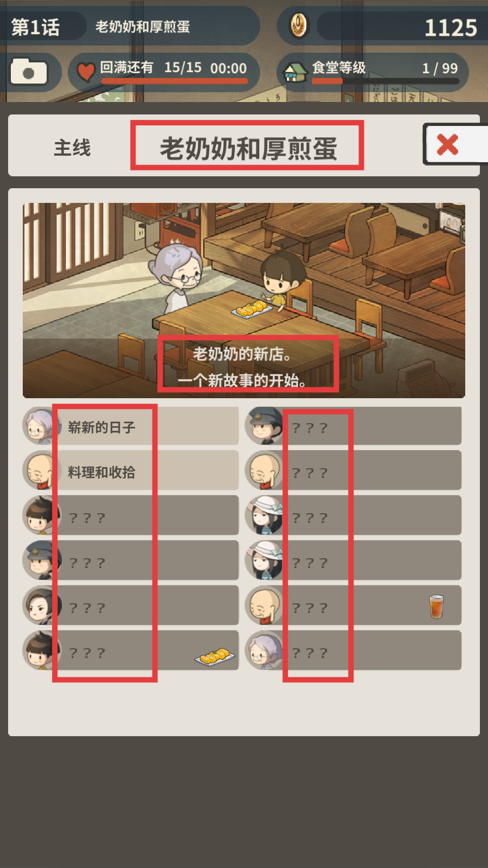Open the 料理和收拾 story entry
This screenshot has height=868, width=488.
pyautogui.click(x=130, y=470)
